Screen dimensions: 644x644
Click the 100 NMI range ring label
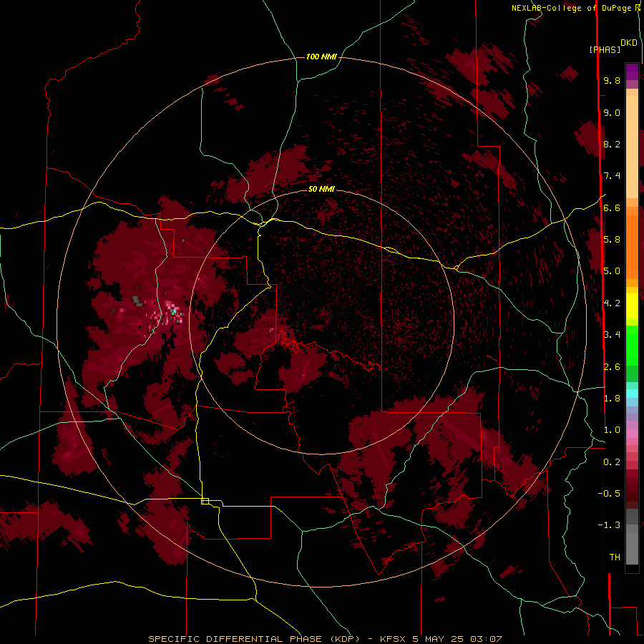(x=321, y=57)
